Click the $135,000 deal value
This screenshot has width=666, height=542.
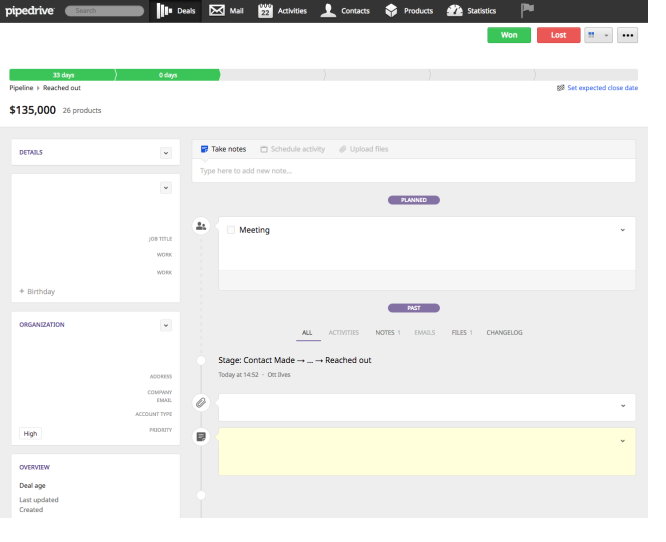pos(33,110)
